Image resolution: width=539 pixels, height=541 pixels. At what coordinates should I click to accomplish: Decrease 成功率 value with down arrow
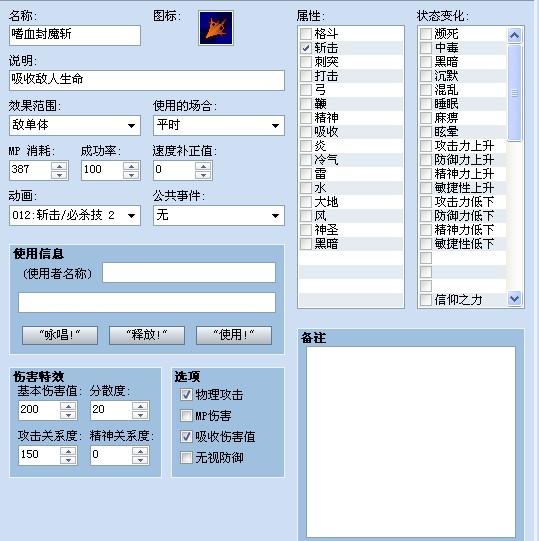pyautogui.click(x=131, y=175)
